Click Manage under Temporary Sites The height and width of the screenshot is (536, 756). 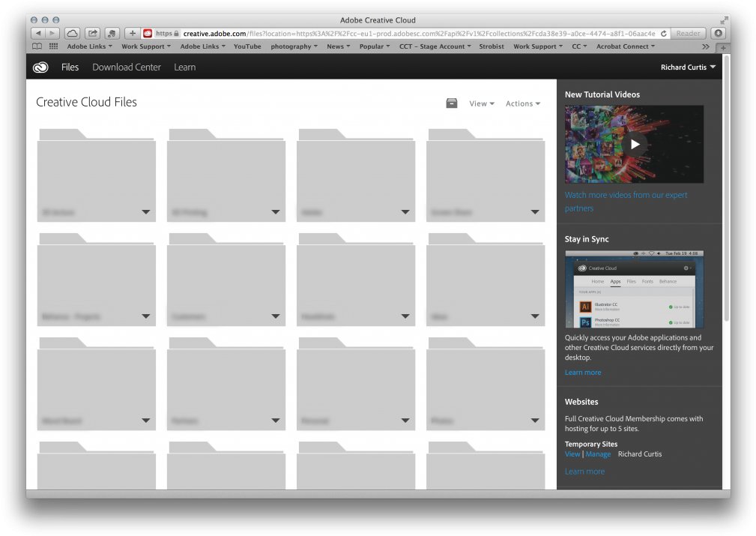599,454
